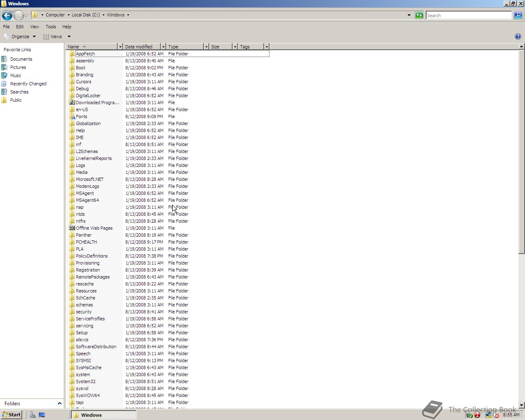Select the System32 folder icon

[72, 381]
